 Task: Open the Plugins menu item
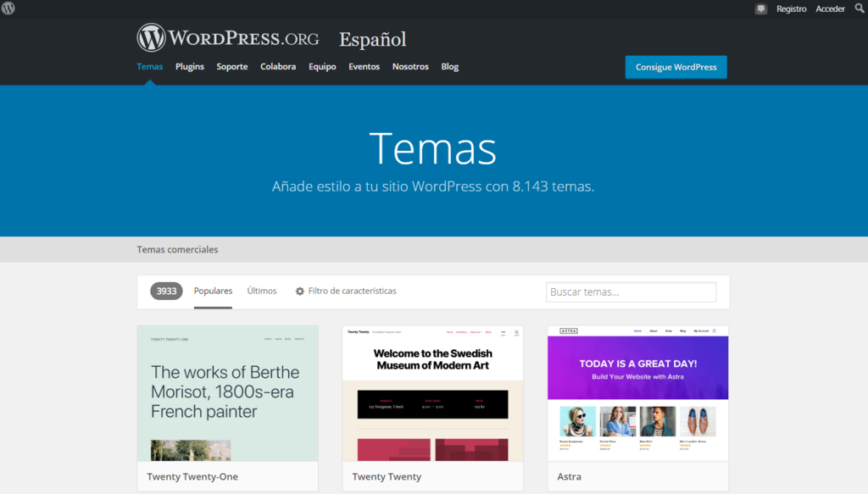pos(189,66)
